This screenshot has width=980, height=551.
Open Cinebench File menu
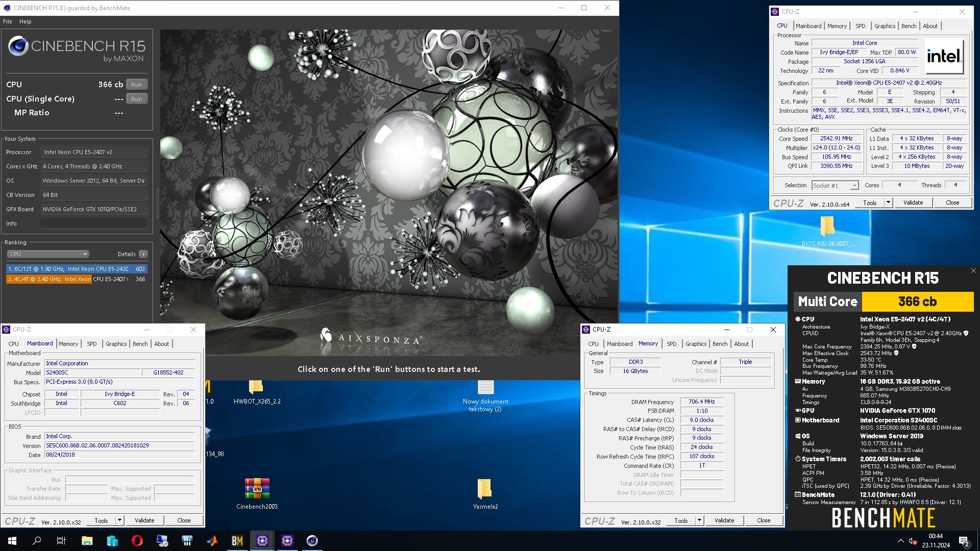(8, 21)
